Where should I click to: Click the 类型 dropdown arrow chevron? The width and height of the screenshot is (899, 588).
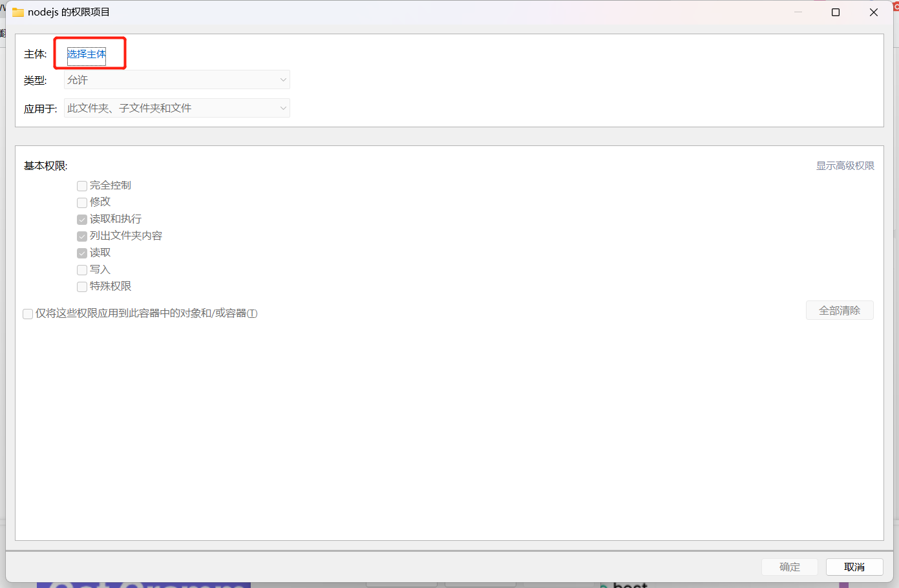tap(282, 80)
